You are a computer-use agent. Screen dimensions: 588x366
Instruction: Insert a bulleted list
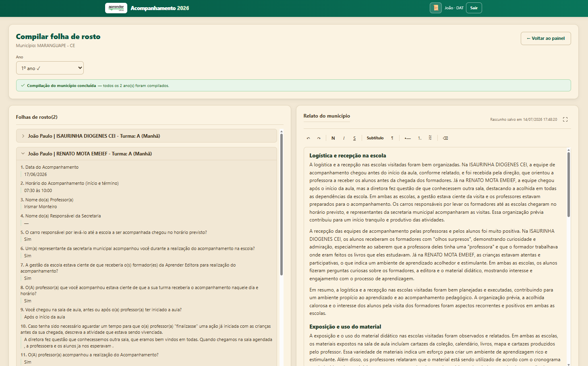coord(408,138)
